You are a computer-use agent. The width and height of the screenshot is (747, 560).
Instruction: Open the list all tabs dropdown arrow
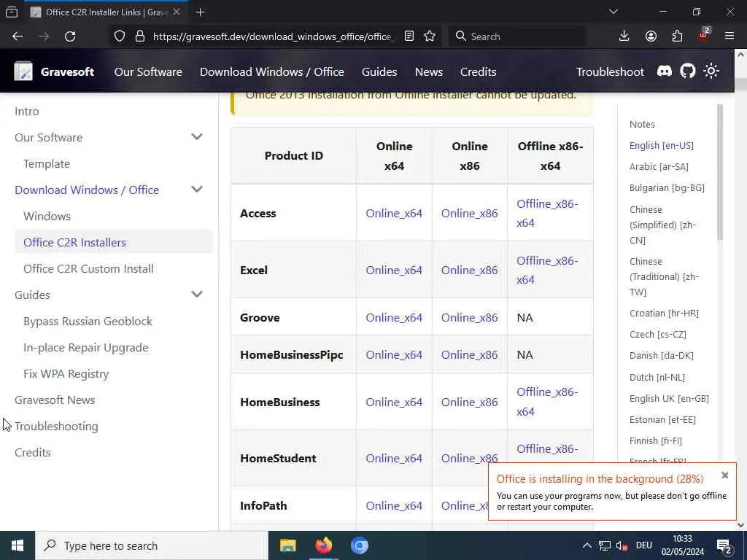[613, 12]
